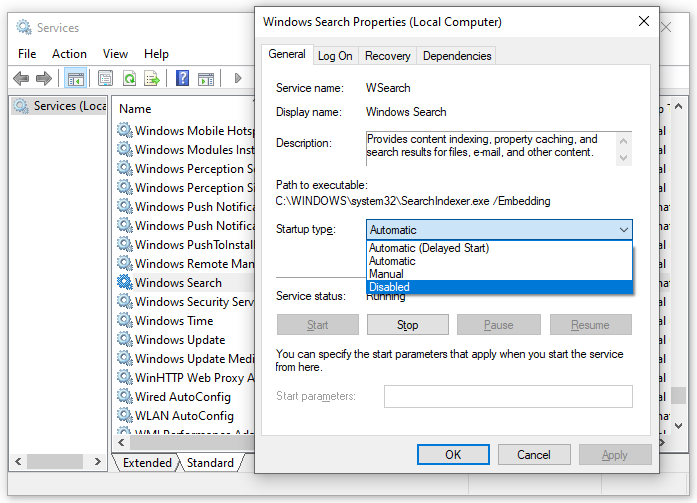The height and width of the screenshot is (503, 697).
Task: Click the Services window title gear icon
Action: (24, 27)
